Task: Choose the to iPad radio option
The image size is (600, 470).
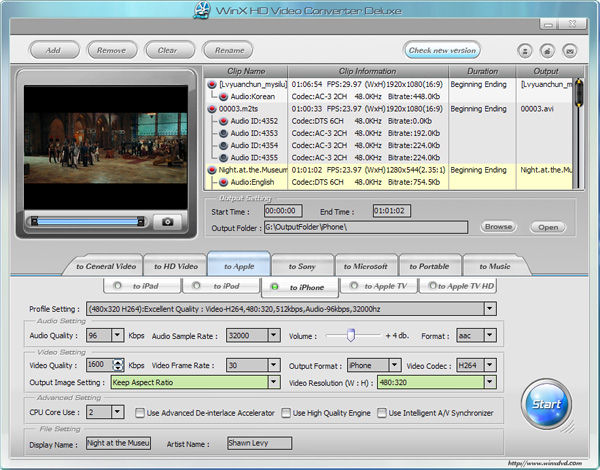Action: [x=117, y=286]
